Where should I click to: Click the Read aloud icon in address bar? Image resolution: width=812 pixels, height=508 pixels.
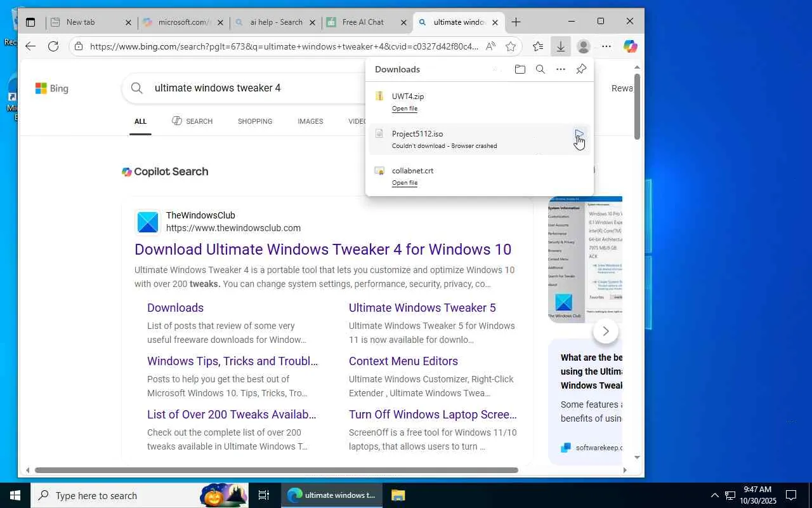coord(490,46)
